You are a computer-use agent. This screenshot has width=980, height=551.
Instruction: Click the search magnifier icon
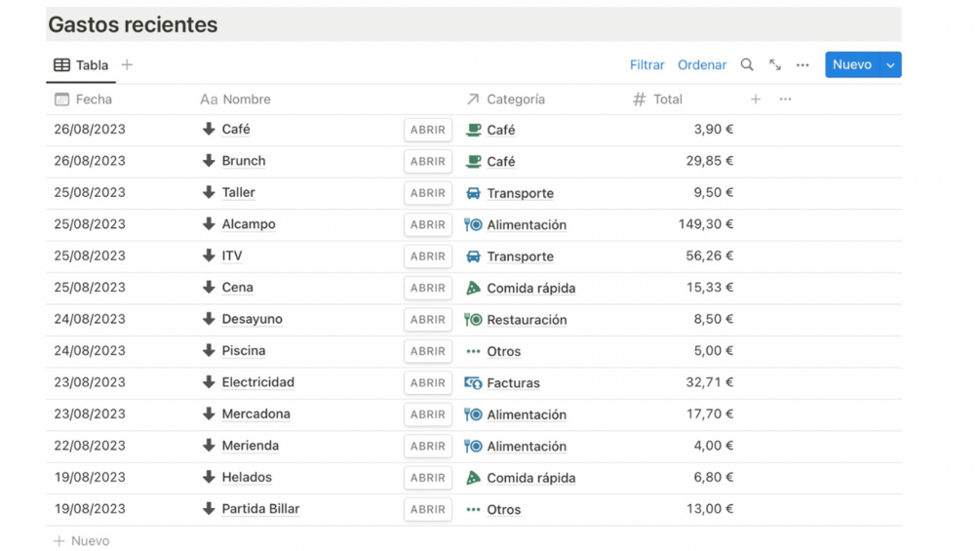[747, 65]
